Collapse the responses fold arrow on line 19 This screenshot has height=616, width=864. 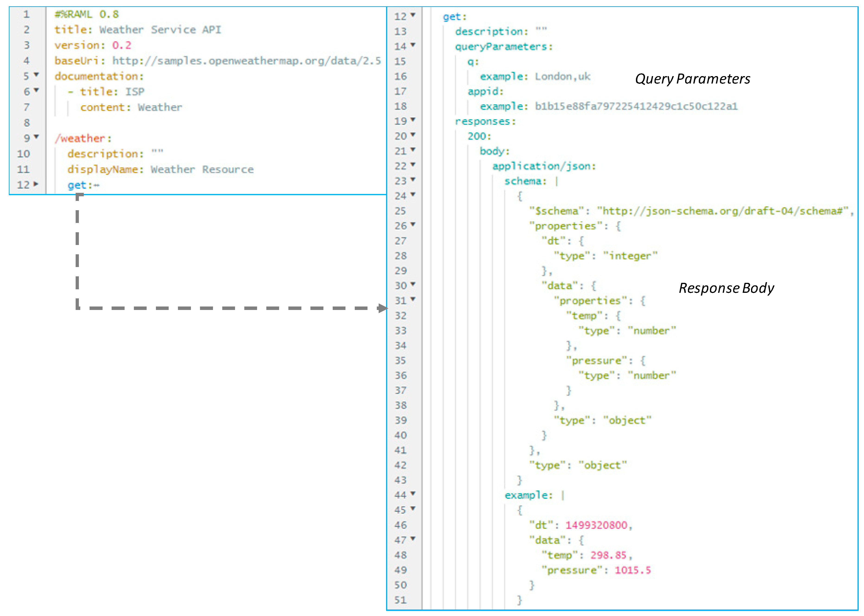tap(413, 120)
